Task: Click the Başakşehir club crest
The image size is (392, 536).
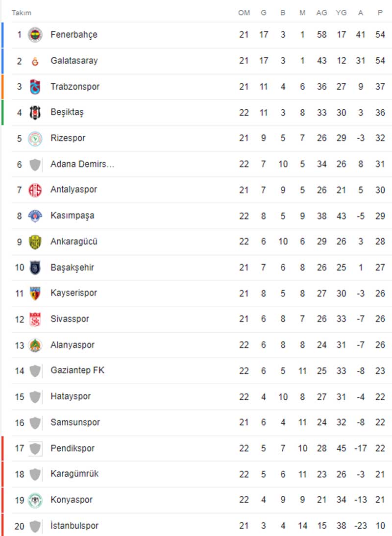Action: [x=35, y=268]
